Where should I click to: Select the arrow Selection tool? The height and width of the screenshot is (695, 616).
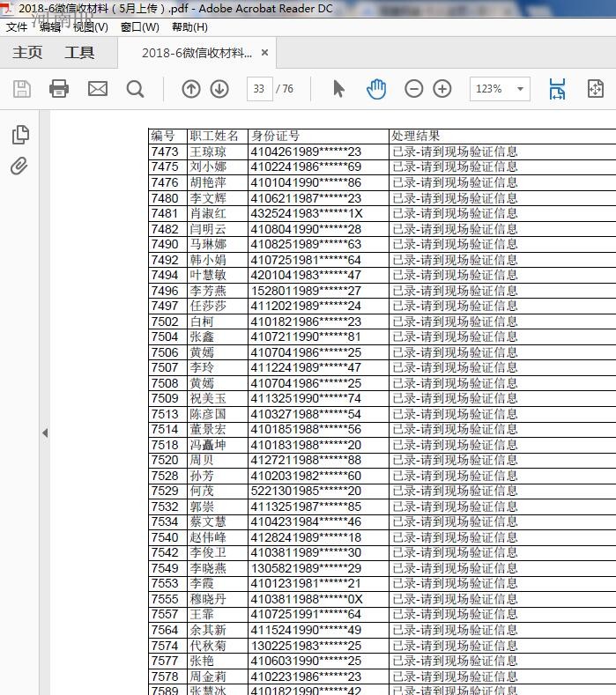click(x=338, y=89)
